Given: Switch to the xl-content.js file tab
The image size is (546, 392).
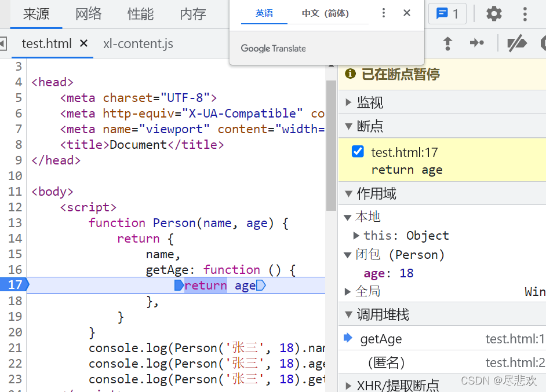Looking at the screenshot, I should (x=138, y=44).
